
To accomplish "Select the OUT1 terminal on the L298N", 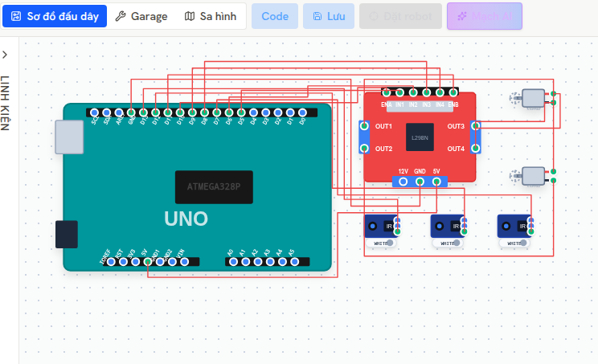I will 365,125.
